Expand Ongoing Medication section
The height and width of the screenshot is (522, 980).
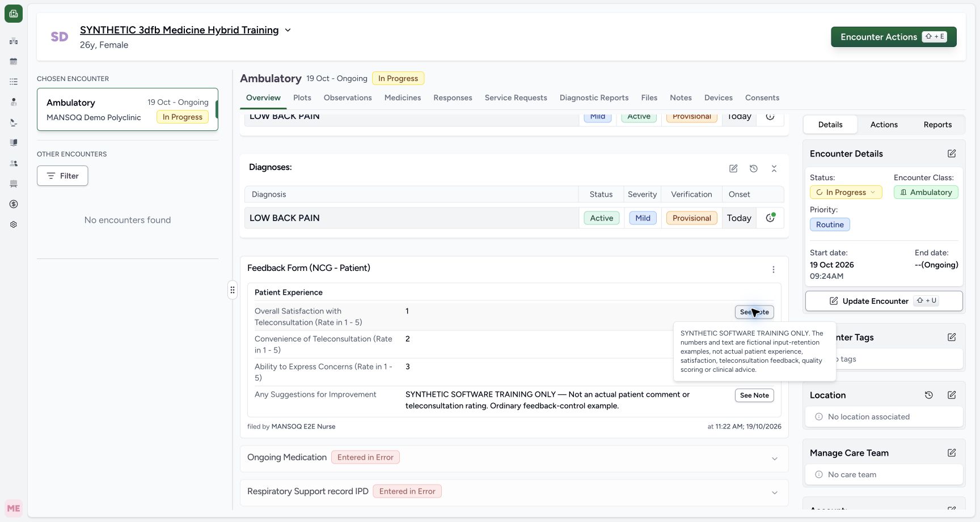click(x=775, y=459)
